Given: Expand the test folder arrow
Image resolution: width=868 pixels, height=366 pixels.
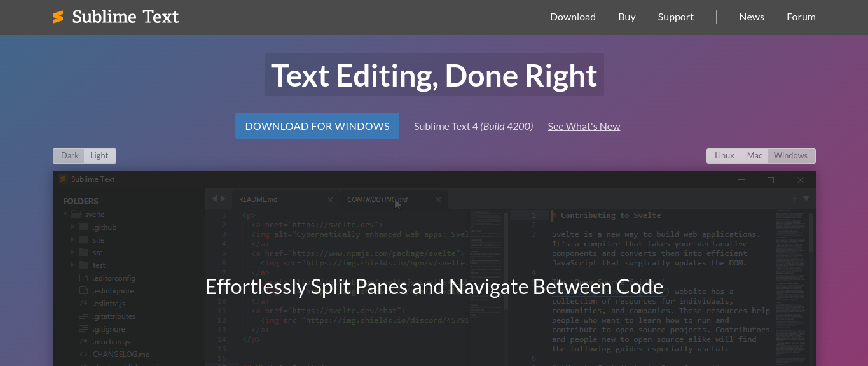Looking at the screenshot, I should click(x=73, y=265).
